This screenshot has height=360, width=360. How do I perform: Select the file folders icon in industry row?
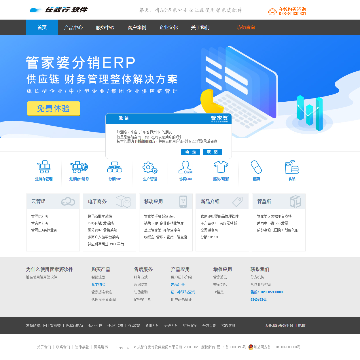[292, 167]
